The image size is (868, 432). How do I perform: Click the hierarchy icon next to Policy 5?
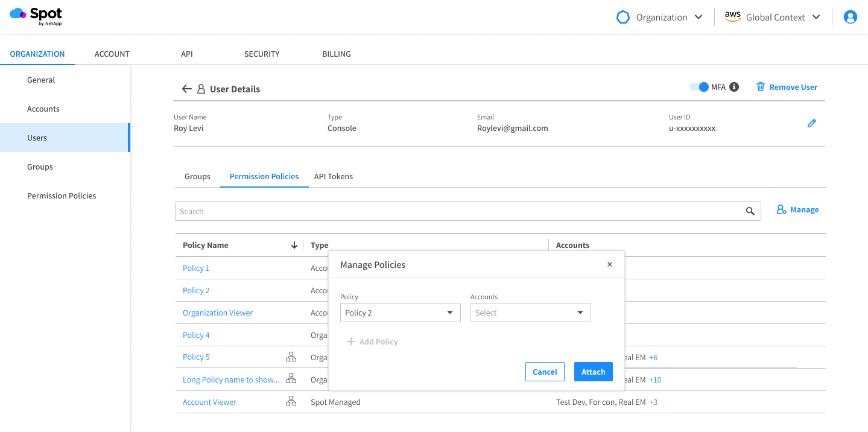(x=291, y=357)
